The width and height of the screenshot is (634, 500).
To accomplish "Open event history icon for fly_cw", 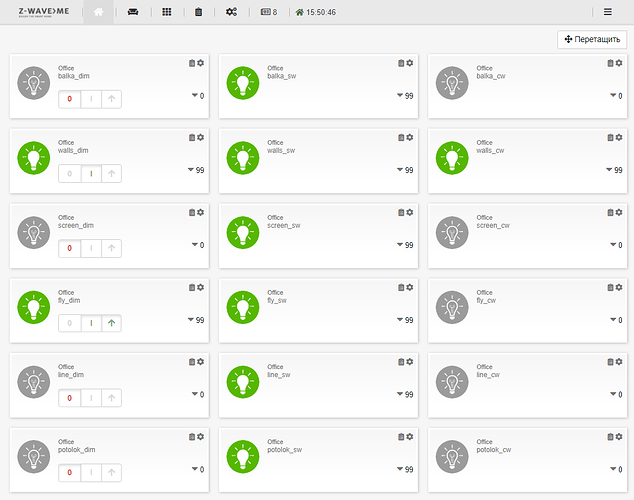I will click(610, 287).
